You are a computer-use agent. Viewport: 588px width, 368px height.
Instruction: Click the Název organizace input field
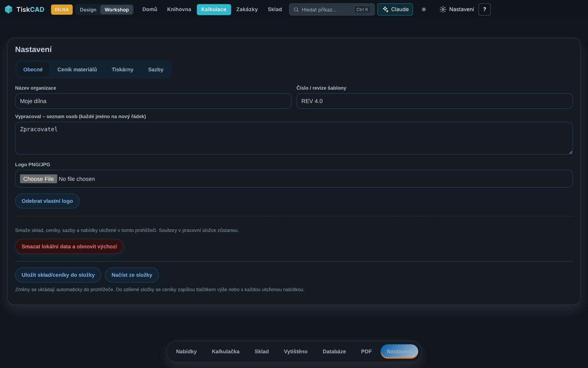click(153, 101)
